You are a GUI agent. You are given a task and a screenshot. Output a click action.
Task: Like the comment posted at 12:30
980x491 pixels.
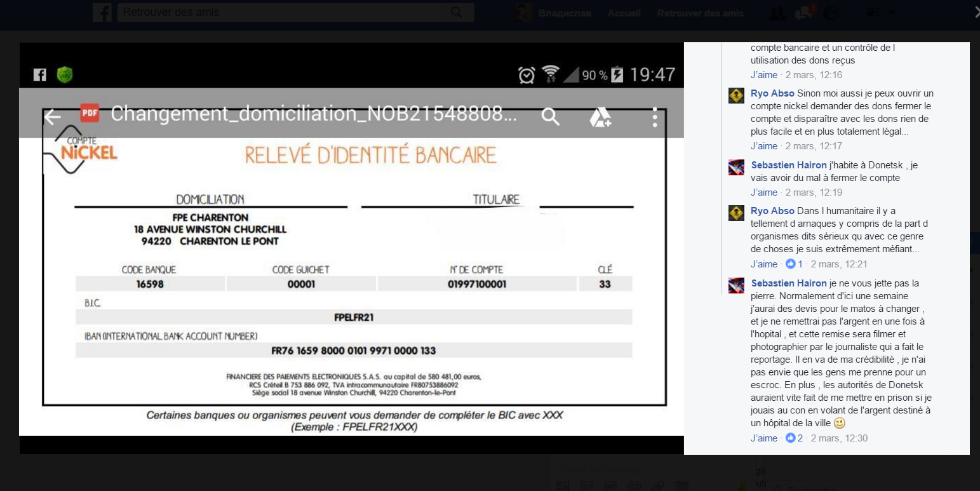[764, 438]
